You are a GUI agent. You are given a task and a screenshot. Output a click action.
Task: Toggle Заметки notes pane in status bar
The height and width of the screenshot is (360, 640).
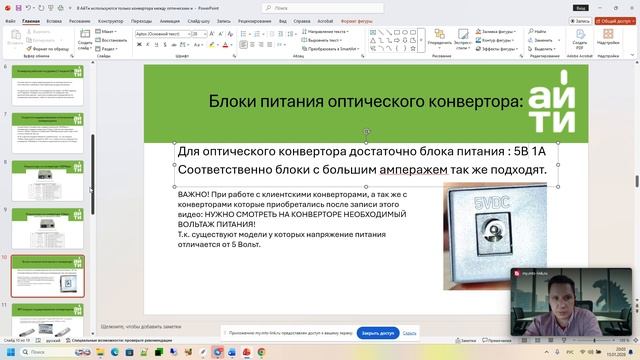(x=466, y=340)
